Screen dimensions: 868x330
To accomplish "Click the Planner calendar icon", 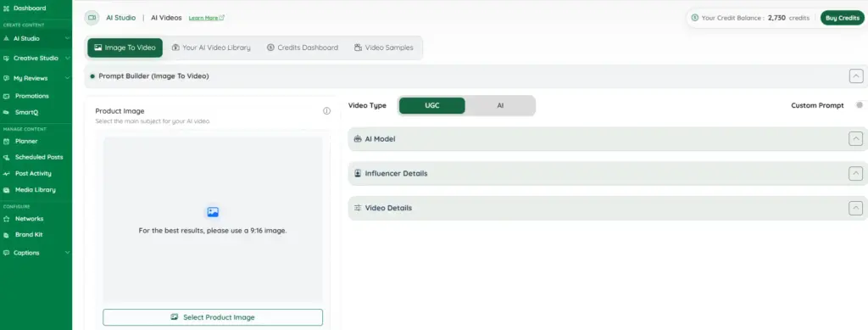I will tap(6, 141).
